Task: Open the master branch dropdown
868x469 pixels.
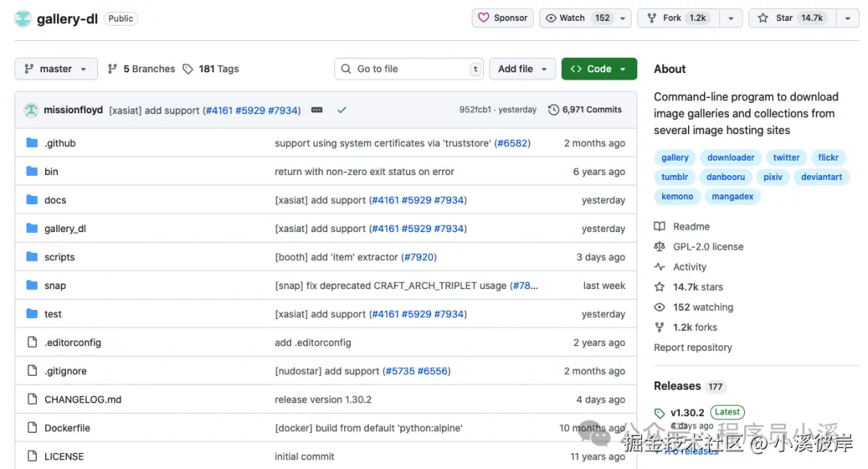Action: click(x=55, y=69)
